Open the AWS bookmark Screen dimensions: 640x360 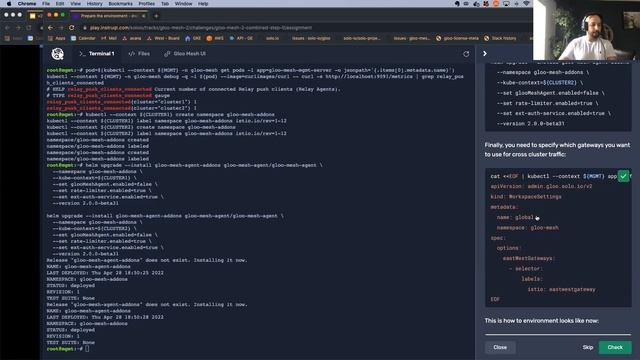[215, 38]
